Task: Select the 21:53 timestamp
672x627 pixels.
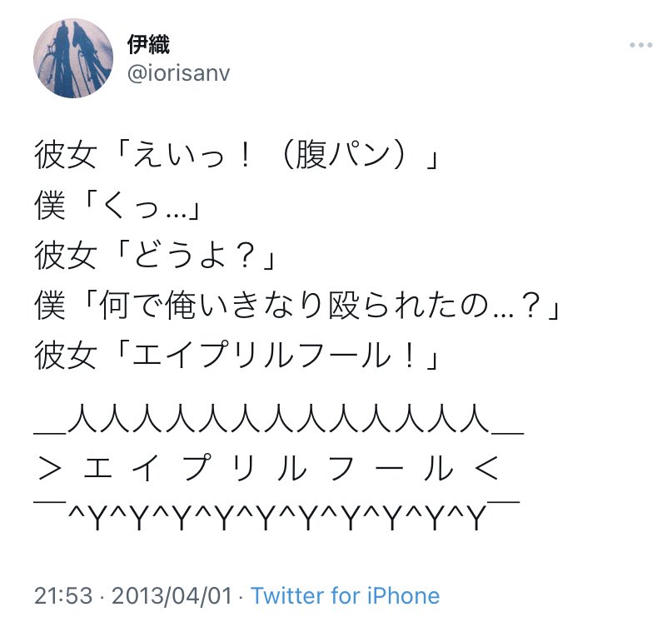Action: tap(63, 595)
